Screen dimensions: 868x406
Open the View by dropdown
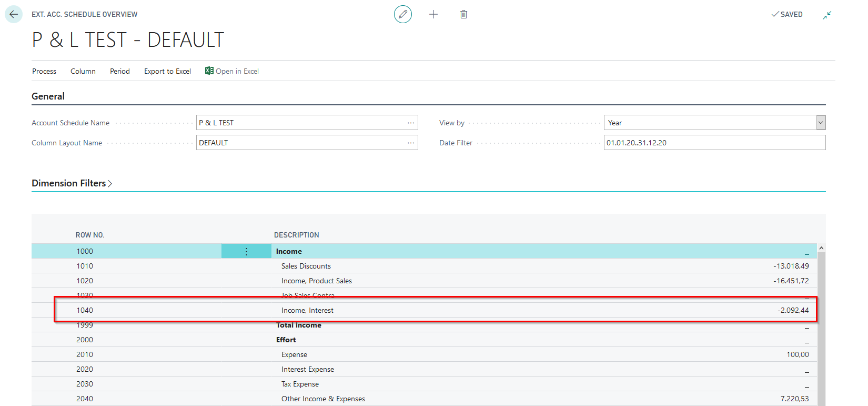click(x=820, y=123)
